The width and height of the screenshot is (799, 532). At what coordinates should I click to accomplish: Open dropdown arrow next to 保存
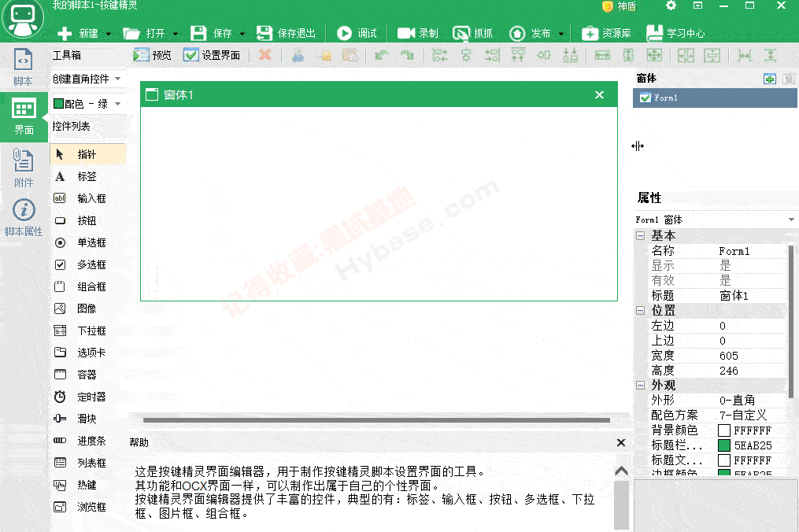242,34
